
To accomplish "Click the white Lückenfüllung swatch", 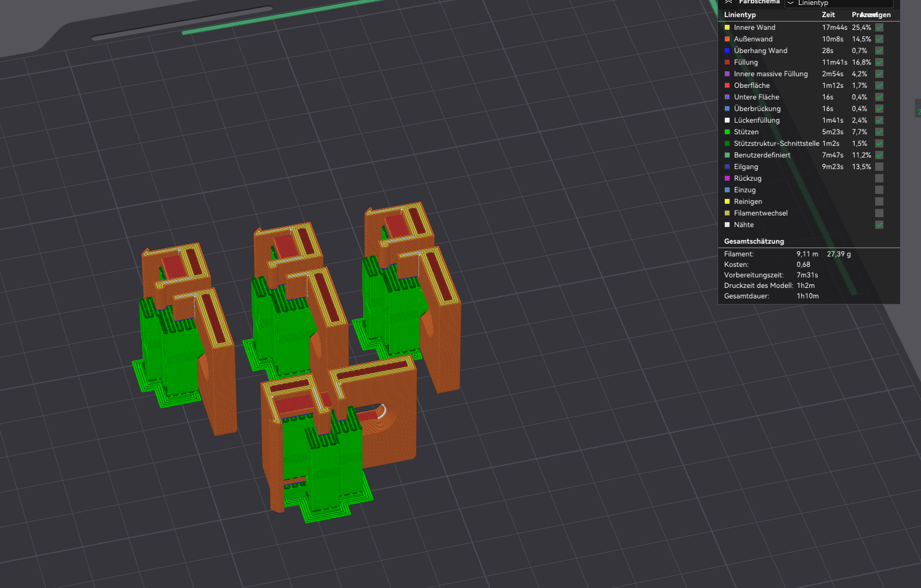I will pyautogui.click(x=727, y=120).
